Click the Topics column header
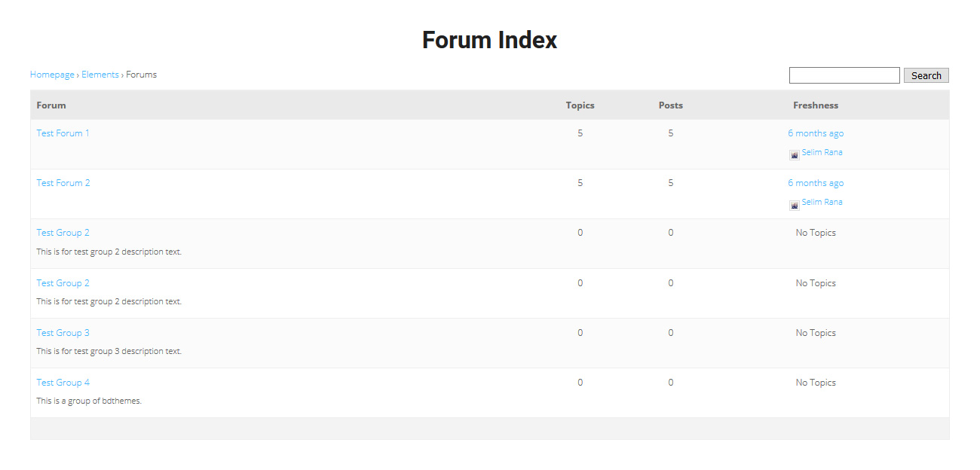This screenshot has height=470, width=980. click(580, 105)
